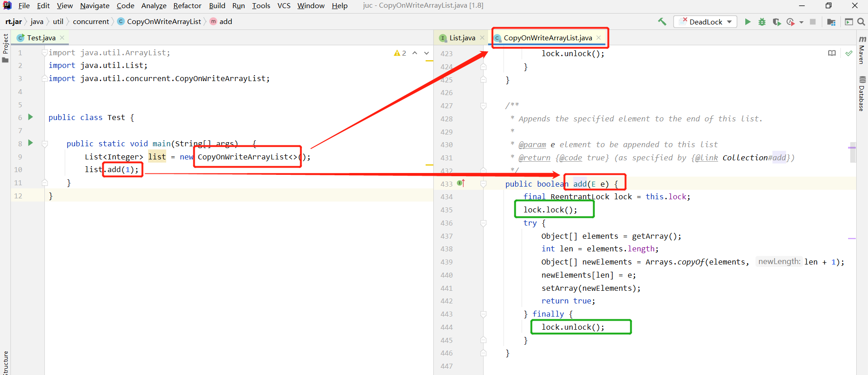Run with Coverage using the shield icon
868x375 pixels.
coord(777,22)
